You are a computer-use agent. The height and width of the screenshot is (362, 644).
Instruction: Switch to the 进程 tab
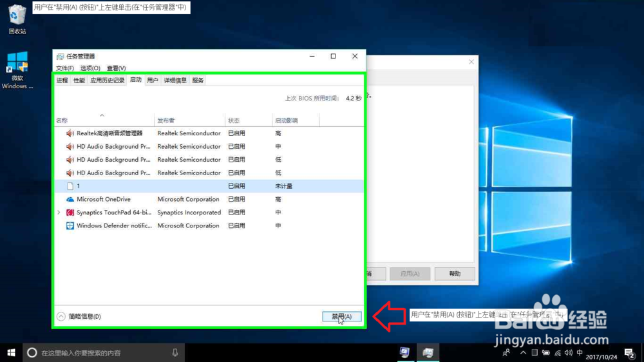pyautogui.click(x=62, y=81)
